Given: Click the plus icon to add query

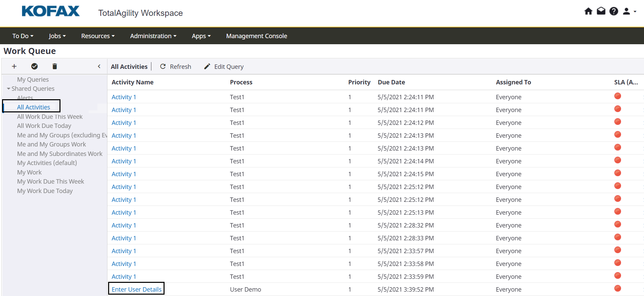Looking at the screenshot, I should point(14,66).
